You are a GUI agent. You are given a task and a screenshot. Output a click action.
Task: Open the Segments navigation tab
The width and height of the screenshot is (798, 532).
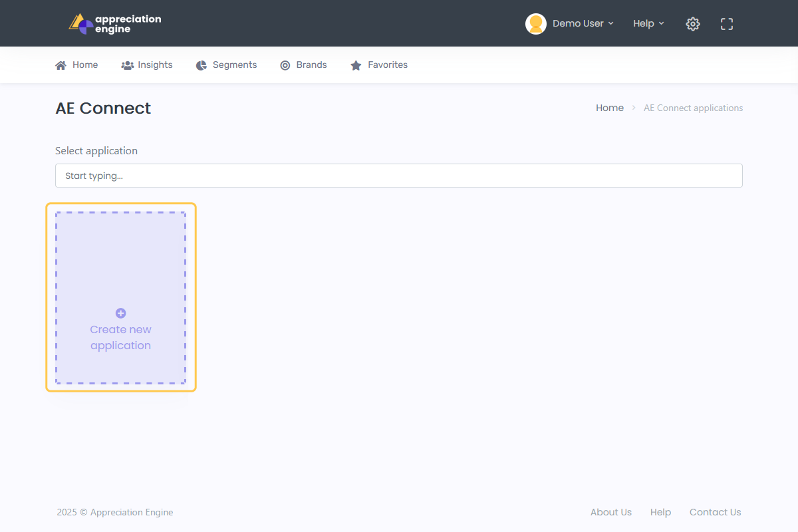click(227, 65)
